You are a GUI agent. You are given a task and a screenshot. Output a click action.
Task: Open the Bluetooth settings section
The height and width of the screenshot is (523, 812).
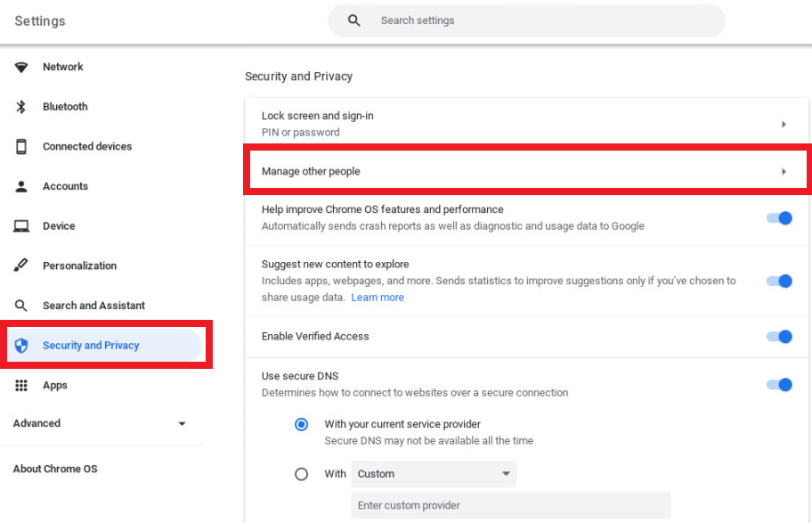pyautogui.click(x=65, y=107)
